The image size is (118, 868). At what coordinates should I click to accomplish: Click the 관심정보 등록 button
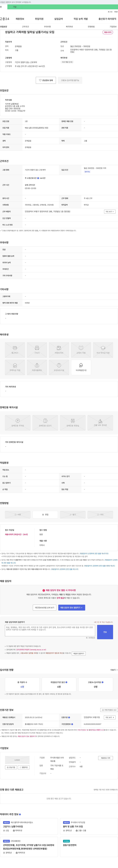point(46,80)
